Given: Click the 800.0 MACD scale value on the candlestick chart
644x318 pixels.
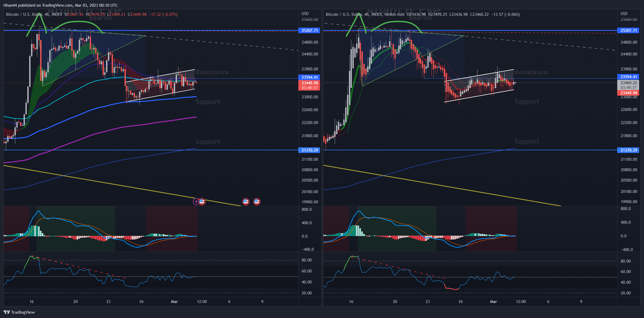Looking at the screenshot, I should point(307,209).
